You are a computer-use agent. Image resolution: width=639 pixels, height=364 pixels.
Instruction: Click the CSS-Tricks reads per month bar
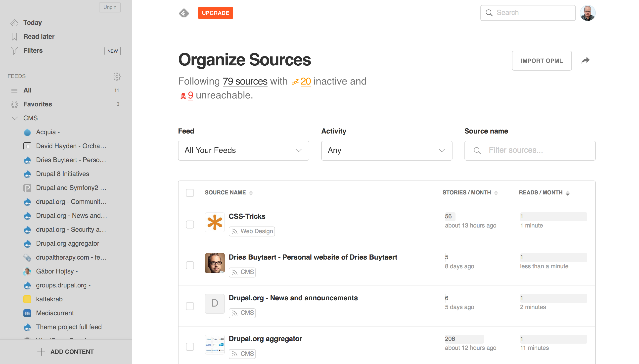(x=553, y=217)
